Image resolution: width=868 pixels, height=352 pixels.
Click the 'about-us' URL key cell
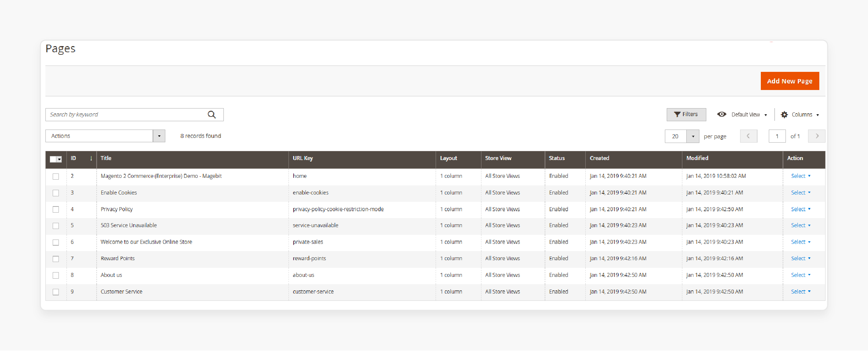(x=303, y=275)
